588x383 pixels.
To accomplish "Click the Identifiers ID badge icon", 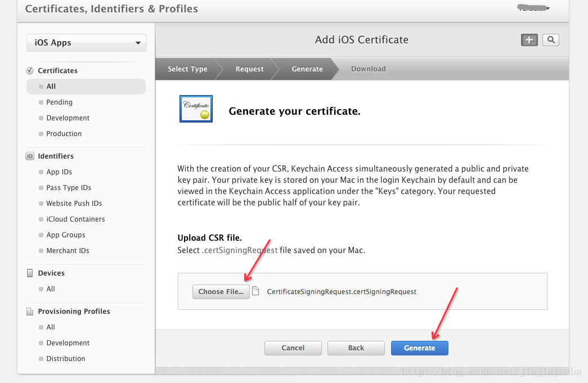I will pos(30,156).
